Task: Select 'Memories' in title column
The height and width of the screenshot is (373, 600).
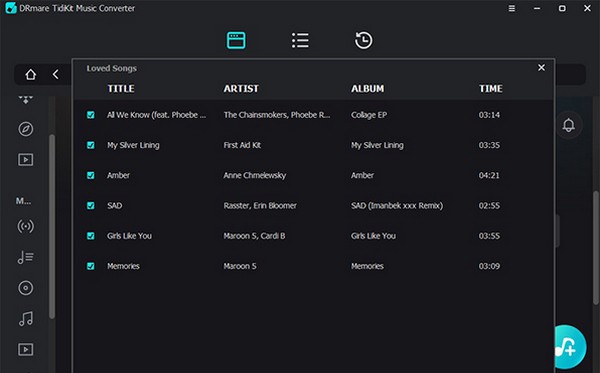Action: tap(123, 266)
